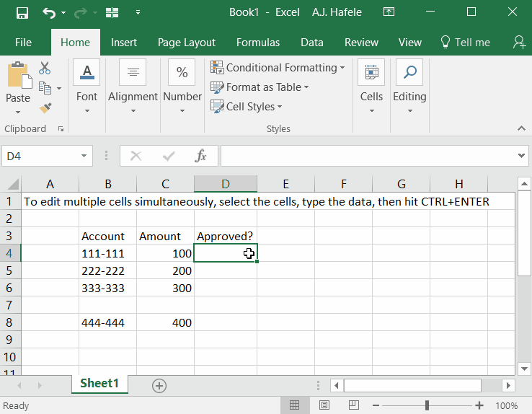Select row 4 header
532x414 pixels.
click(10, 253)
